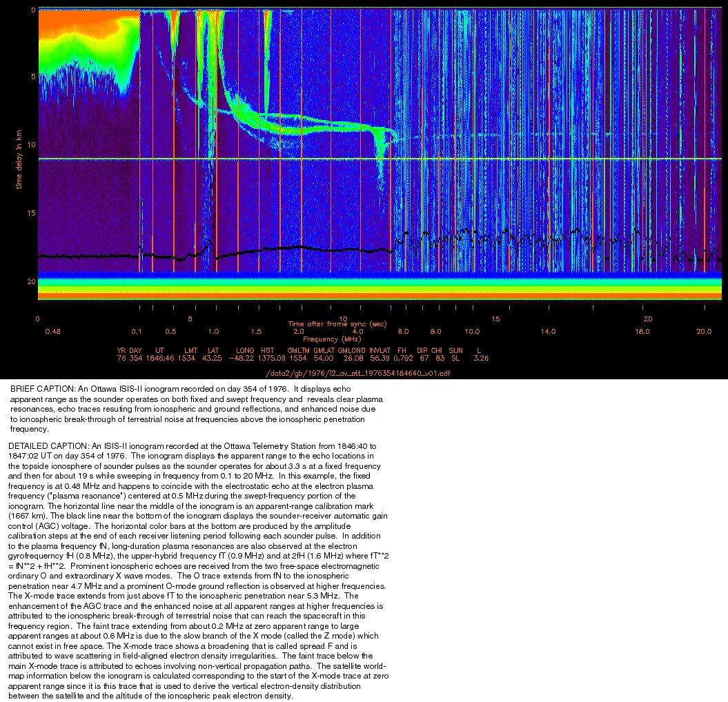Click the DAY column header
This screenshot has width=728, height=702.
(x=135, y=350)
